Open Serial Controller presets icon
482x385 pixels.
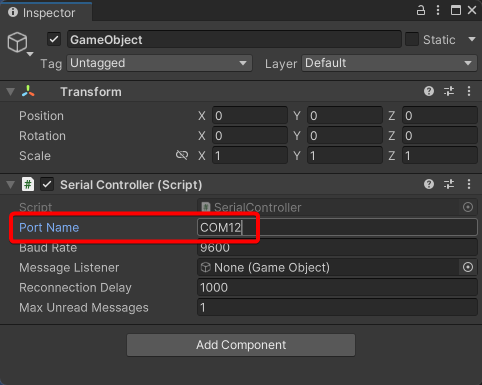click(x=449, y=184)
